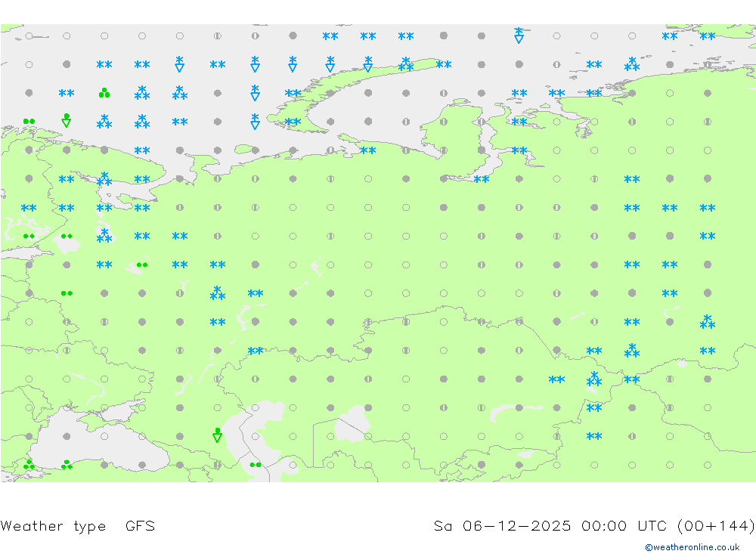
Task: Select the 'Weather type' caption text
Action: (x=53, y=525)
